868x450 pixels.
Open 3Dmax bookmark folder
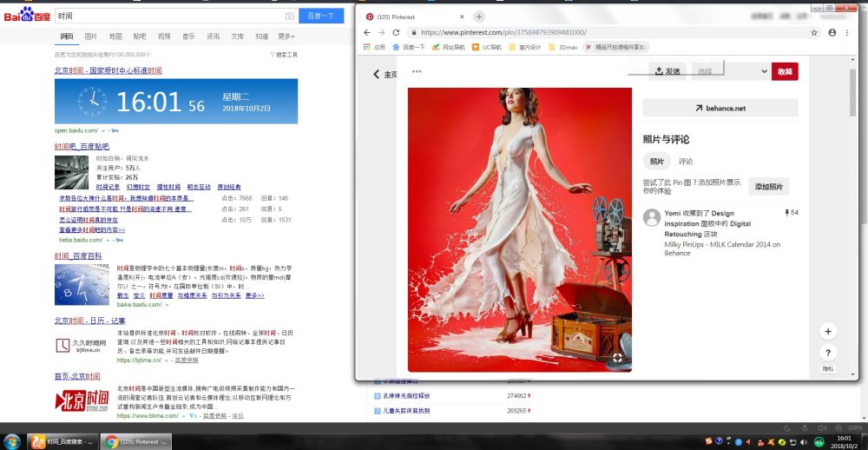coord(563,47)
